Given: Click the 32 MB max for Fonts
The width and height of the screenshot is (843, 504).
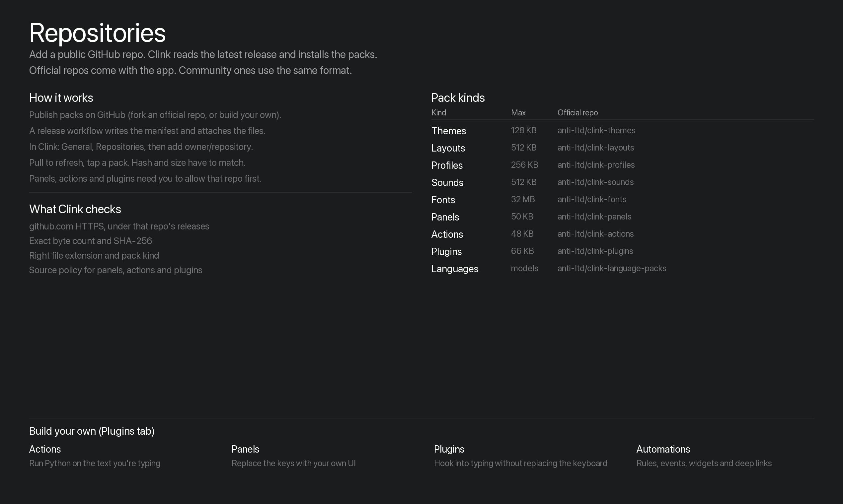Looking at the screenshot, I should click(523, 199).
